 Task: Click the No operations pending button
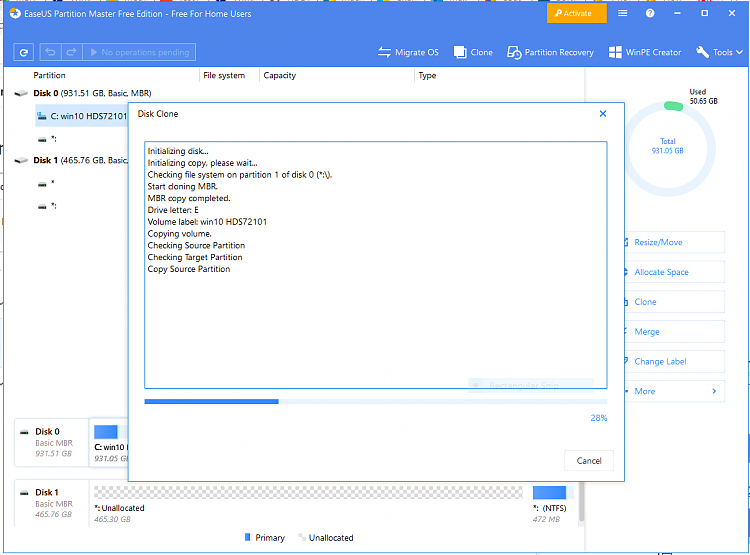point(139,52)
